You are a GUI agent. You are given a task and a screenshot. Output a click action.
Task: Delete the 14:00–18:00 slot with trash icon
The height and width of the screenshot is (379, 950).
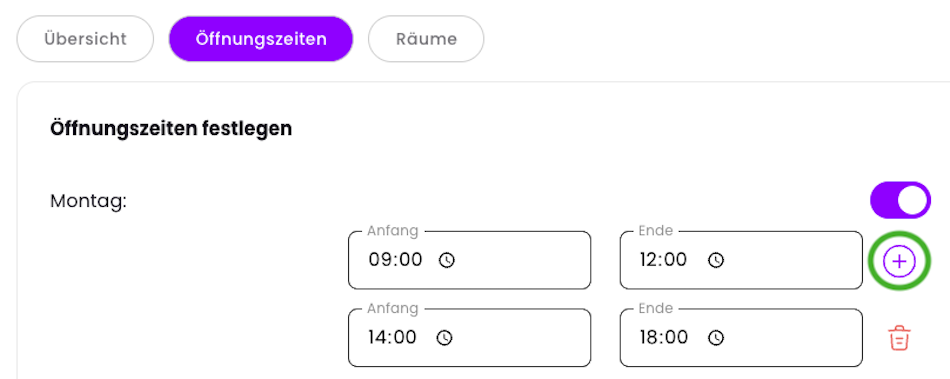pos(900,338)
